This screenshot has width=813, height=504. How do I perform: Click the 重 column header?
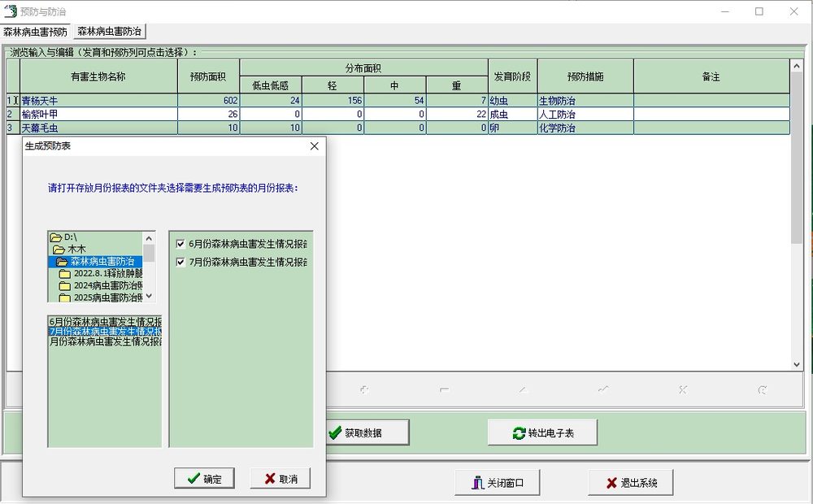tap(457, 85)
